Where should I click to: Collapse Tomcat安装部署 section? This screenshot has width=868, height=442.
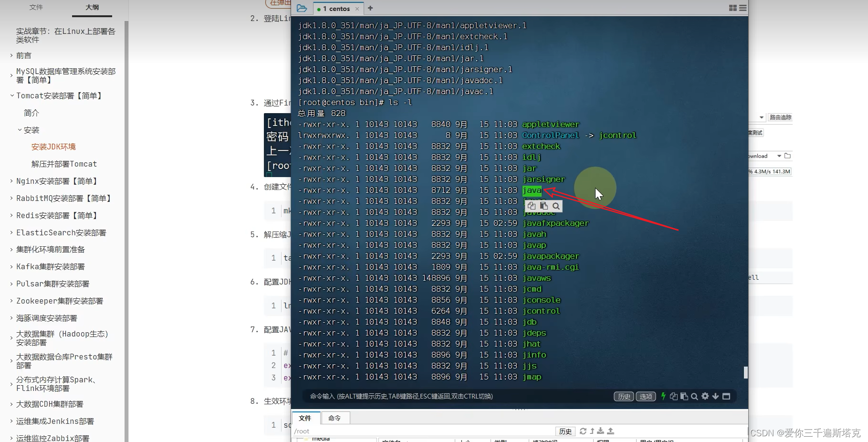[11, 95]
